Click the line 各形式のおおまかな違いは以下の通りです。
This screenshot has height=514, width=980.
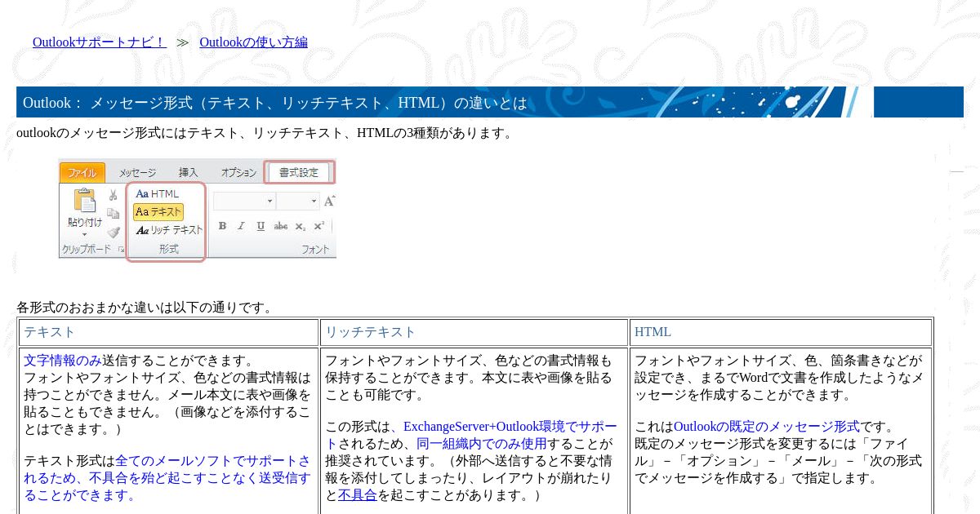pos(145,308)
